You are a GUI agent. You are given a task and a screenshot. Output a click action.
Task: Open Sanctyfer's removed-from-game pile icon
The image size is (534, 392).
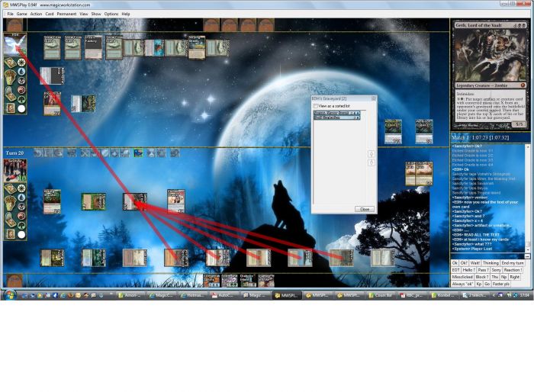11,234
